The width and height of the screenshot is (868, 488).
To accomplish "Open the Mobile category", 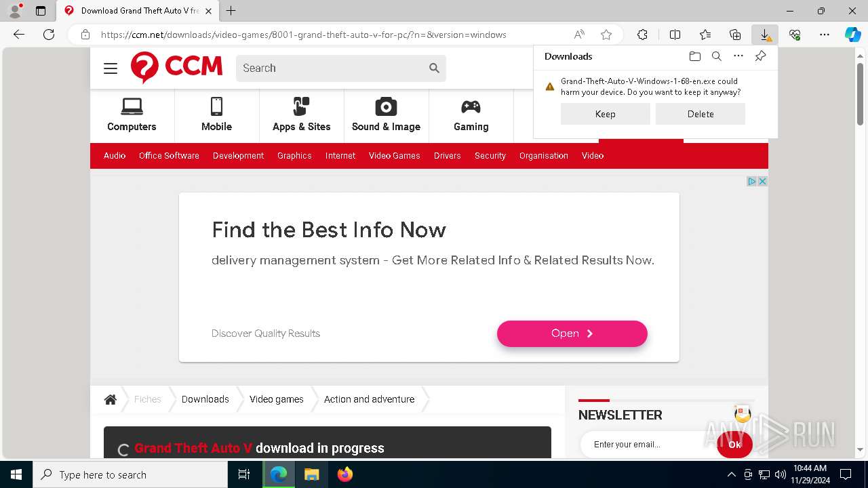I will coord(216,115).
